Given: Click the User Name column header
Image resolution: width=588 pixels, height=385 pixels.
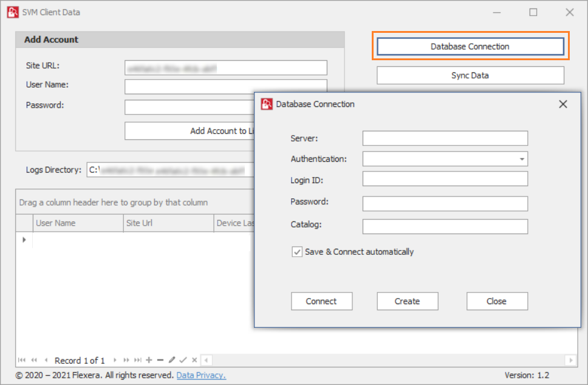Looking at the screenshot, I should pyautogui.click(x=77, y=223).
